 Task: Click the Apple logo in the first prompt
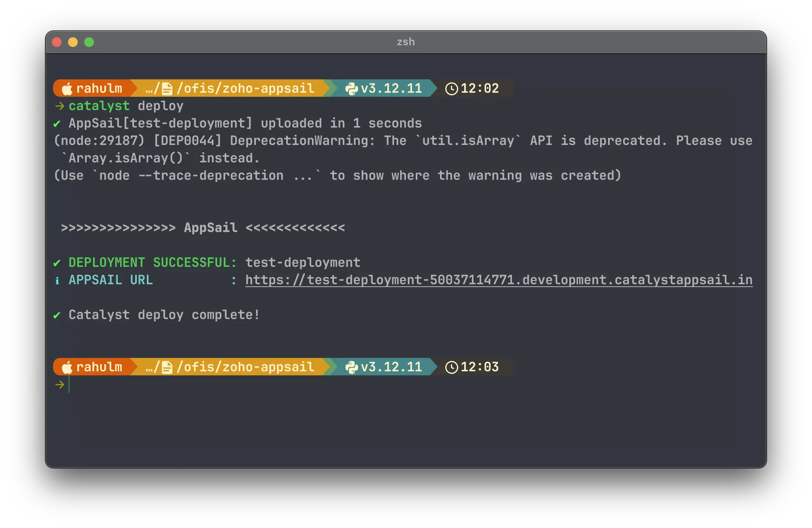click(67, 88)
